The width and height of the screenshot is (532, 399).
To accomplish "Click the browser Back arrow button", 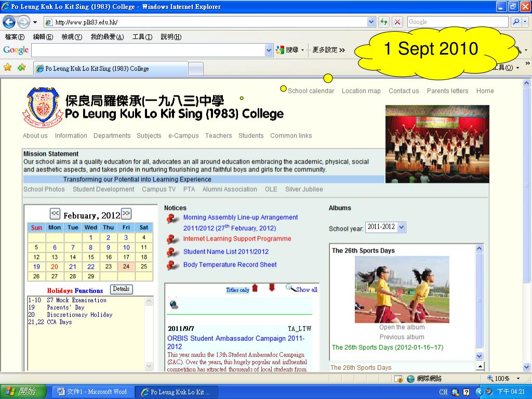I will click(x=9, y=22).
